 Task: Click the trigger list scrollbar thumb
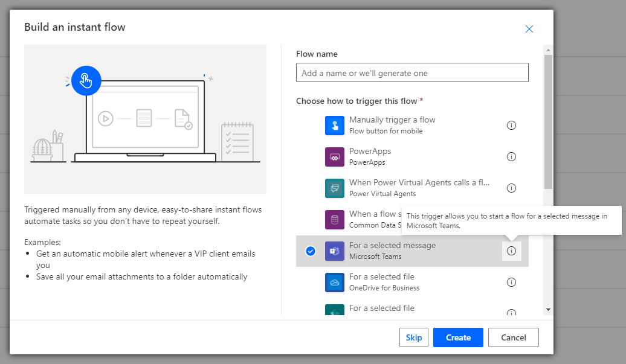click(x=548, y=122)
